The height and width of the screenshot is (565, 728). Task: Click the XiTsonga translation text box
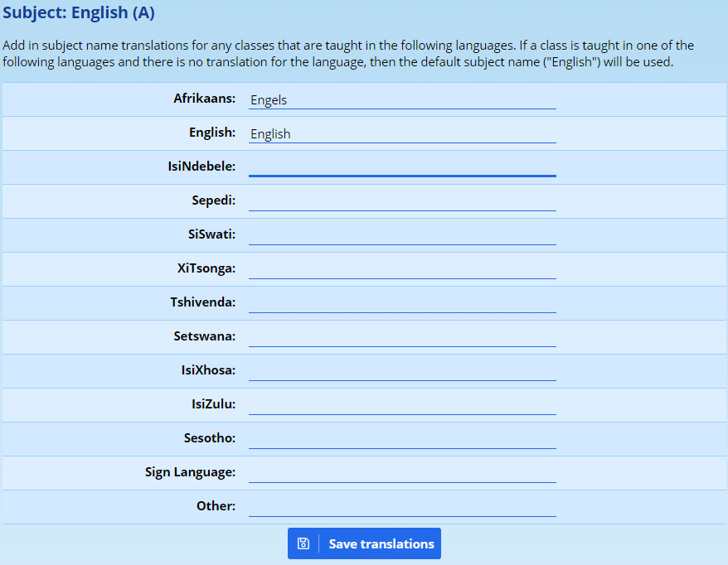click(x=402, y=269)
